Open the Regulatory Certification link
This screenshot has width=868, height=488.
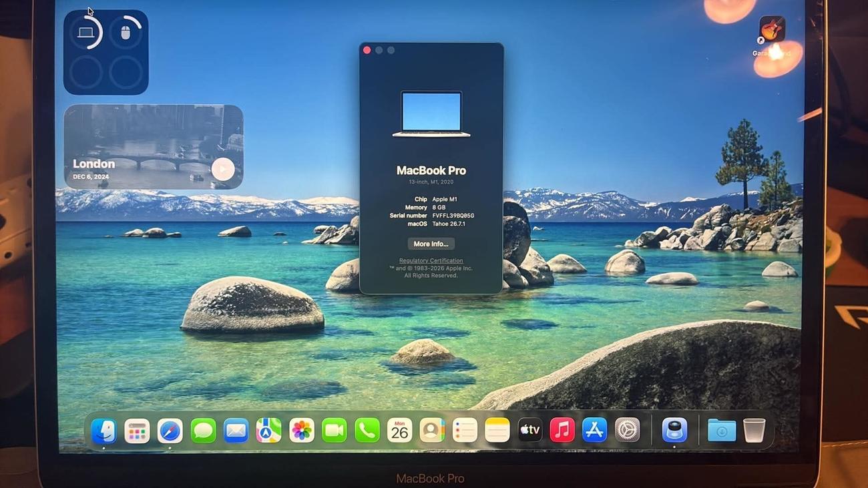(x=431, y=260)
